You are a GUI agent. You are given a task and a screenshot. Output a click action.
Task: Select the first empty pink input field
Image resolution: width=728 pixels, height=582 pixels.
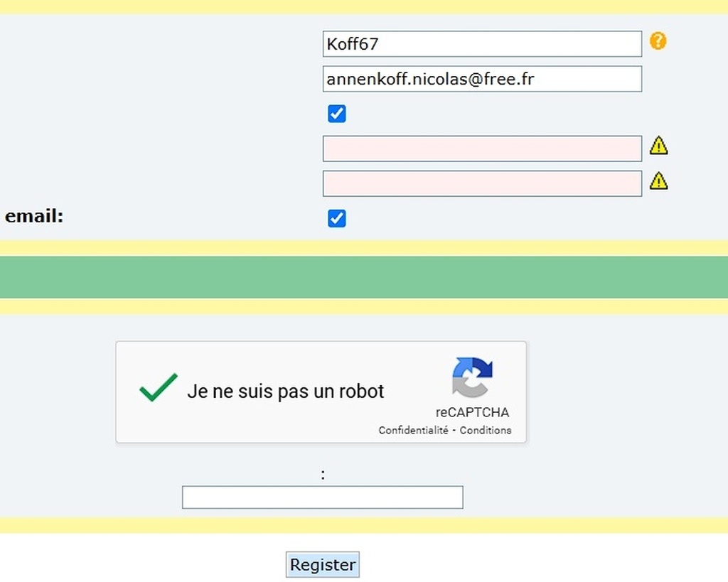482,149
